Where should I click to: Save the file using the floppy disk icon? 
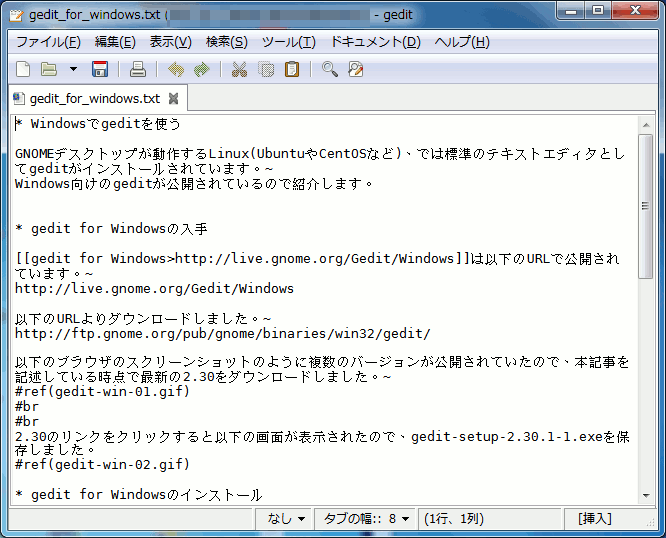pos(100,69)
